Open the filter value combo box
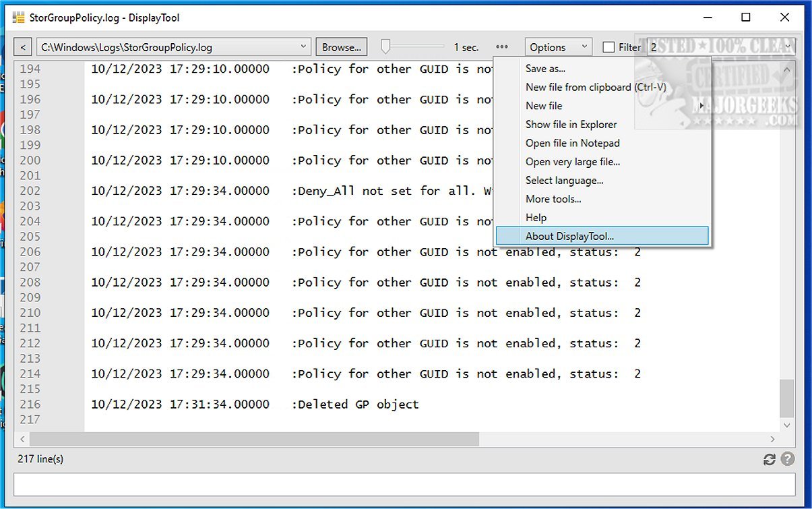Screen dimensions: 812x509 [x=720, y=47]
